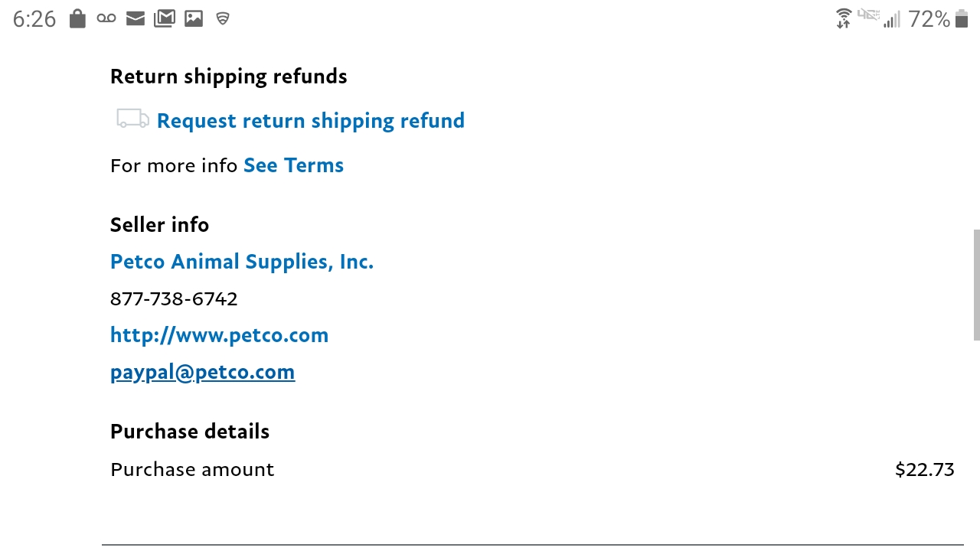The height and width of the screenshot is (551, 980).
Task: Tap the picture notification icon
Action: (x=194, y=18)
